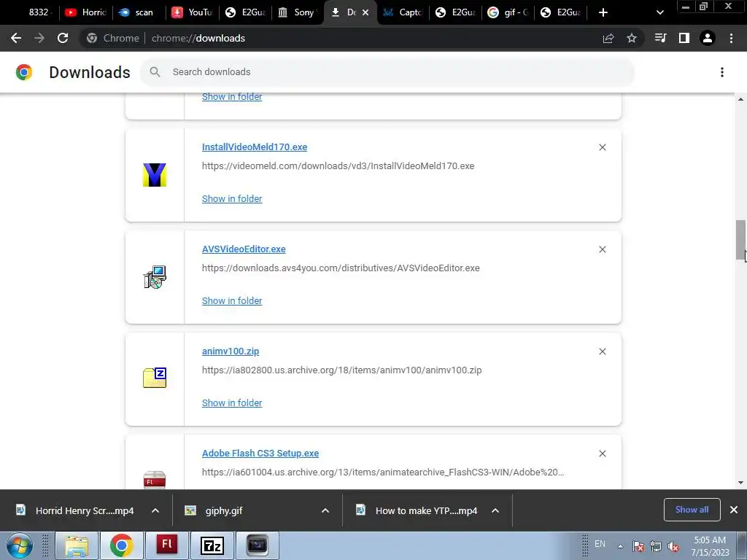Click the muted volume icon in system tray
The width and height of the screenshot is (747, 560).
[673, 546]
